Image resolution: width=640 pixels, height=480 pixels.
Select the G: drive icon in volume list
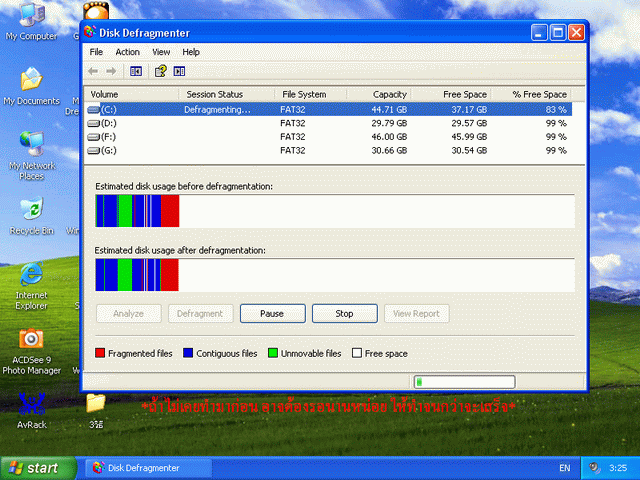[94, 151]
